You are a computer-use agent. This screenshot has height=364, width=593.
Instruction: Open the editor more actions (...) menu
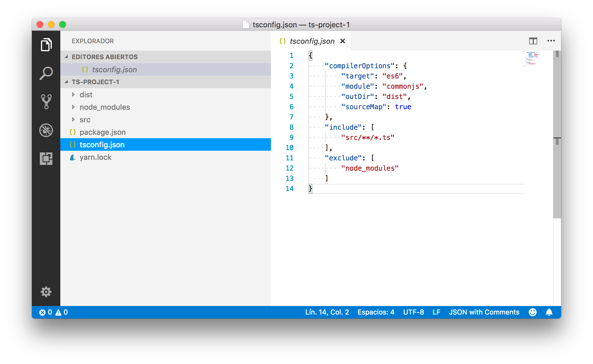click(x=551, y=41)
